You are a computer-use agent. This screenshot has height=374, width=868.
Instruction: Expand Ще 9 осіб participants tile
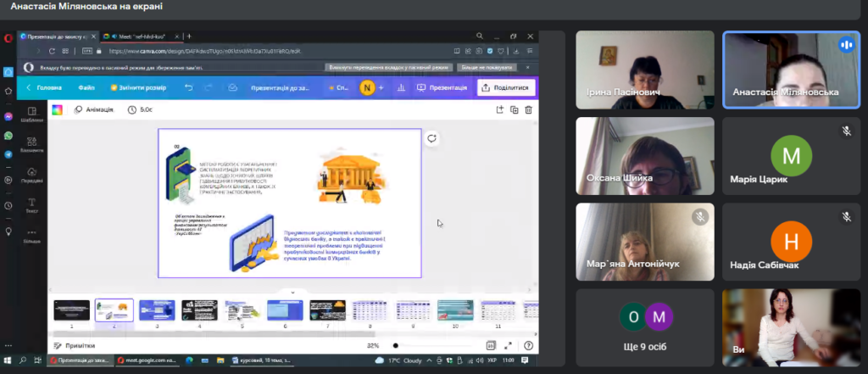(645, 327)
